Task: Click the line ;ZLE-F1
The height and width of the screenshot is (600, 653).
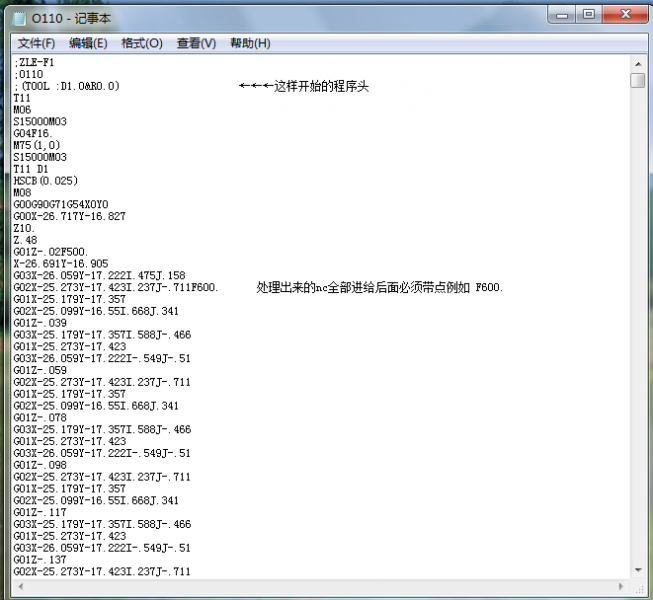Action: 34,62
